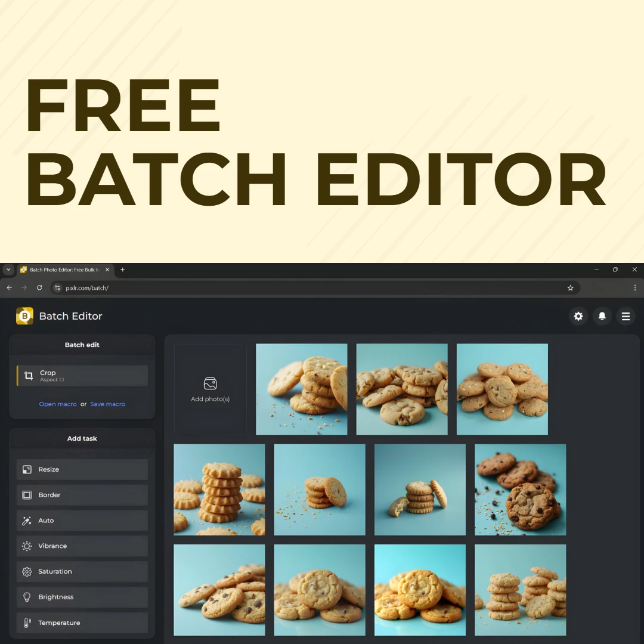Select the bottom right stacked cookies photo
Screen dimensions: 644x644
[x=521, y=590]
